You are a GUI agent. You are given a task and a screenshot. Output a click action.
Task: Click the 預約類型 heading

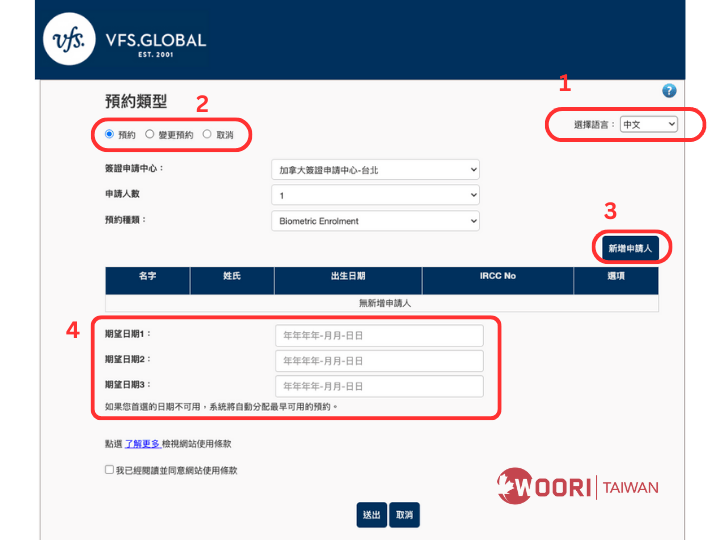click(x=136, y=101)
